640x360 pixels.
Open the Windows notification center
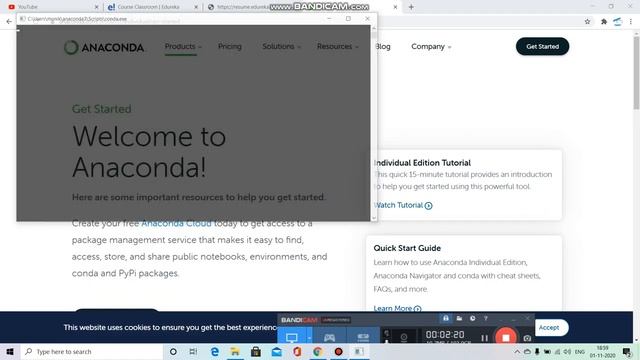[x=627, y=351]
